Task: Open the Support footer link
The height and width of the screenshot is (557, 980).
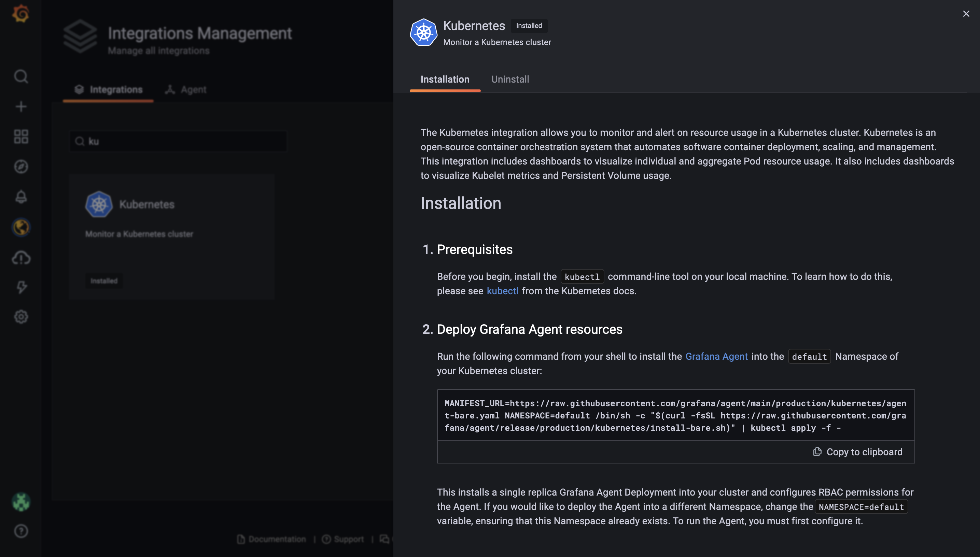Action: (x=343, y=539)
